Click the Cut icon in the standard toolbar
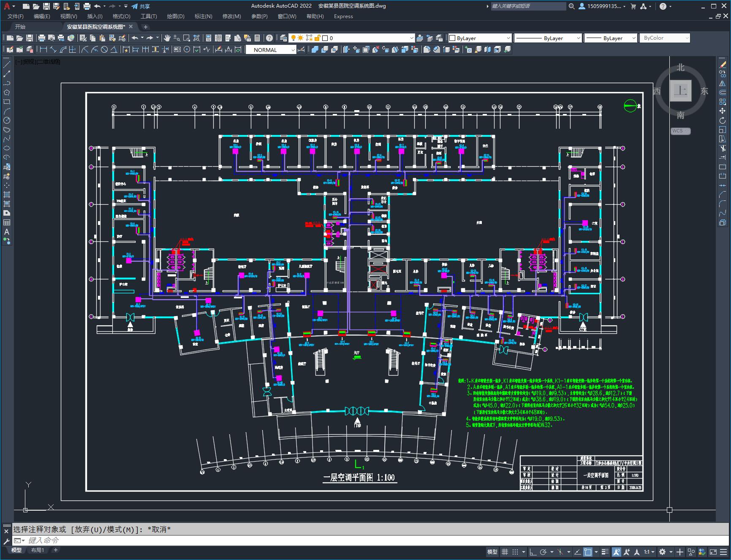The image size is (731, 560). [83, 38]
